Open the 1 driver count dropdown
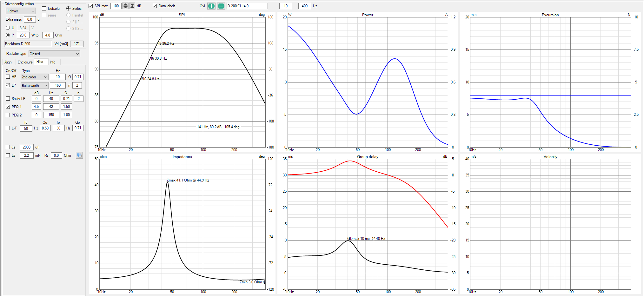The width and height of the screenshot is (644, 297). (21, 11)
